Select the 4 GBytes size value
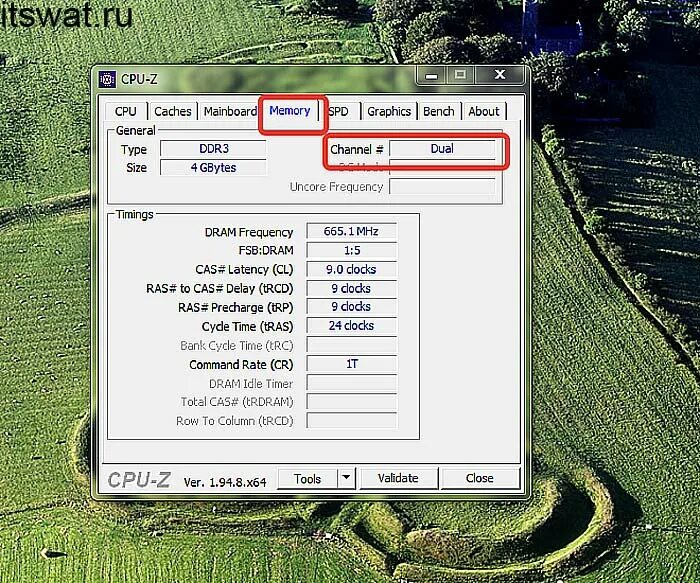 click(214, 167)
